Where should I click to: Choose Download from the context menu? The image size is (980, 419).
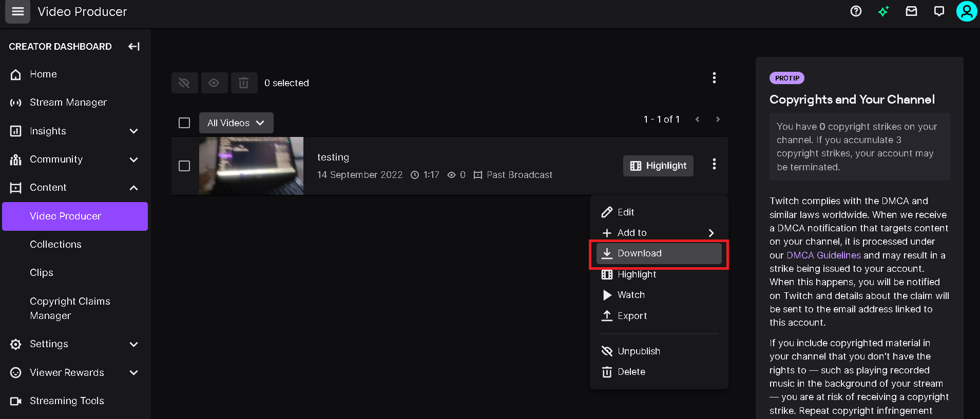click(x=659, y=253)
